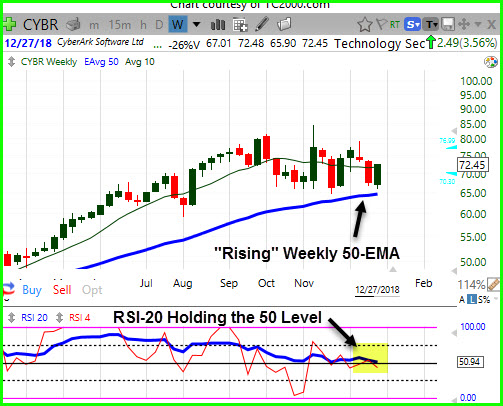
Task: Click the Buy button
Action: tap(32, 290)
